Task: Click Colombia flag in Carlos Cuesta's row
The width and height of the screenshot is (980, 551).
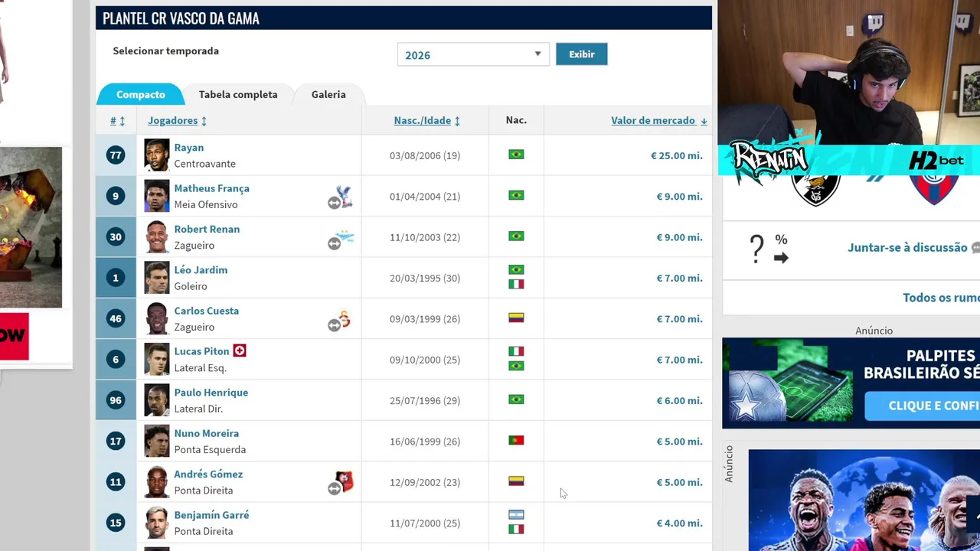Action: pyautogui.click(x=516, y=318)
